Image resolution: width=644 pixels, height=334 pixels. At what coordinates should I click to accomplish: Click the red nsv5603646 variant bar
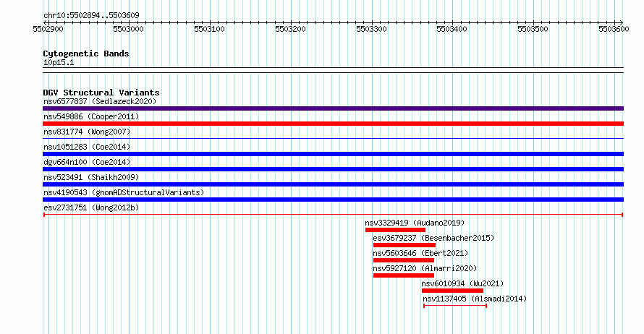[404, 260]
